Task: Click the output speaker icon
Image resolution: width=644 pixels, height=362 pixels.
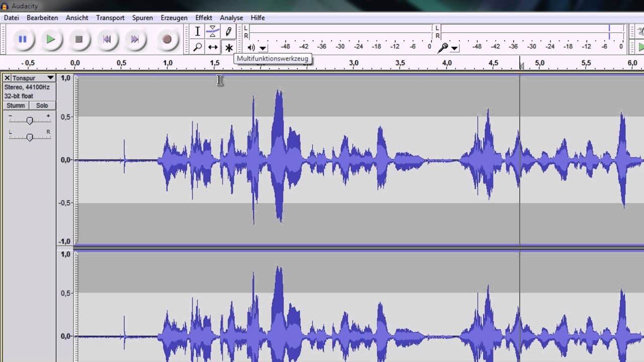Action: (251, 47)
